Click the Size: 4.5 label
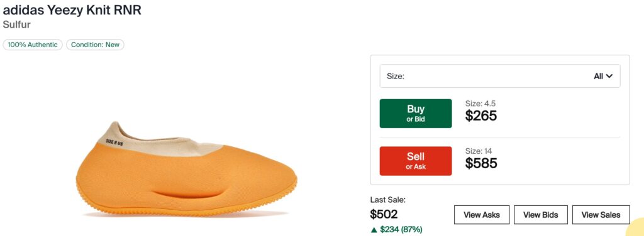The image size is (644, 236). tap(477, 103)
